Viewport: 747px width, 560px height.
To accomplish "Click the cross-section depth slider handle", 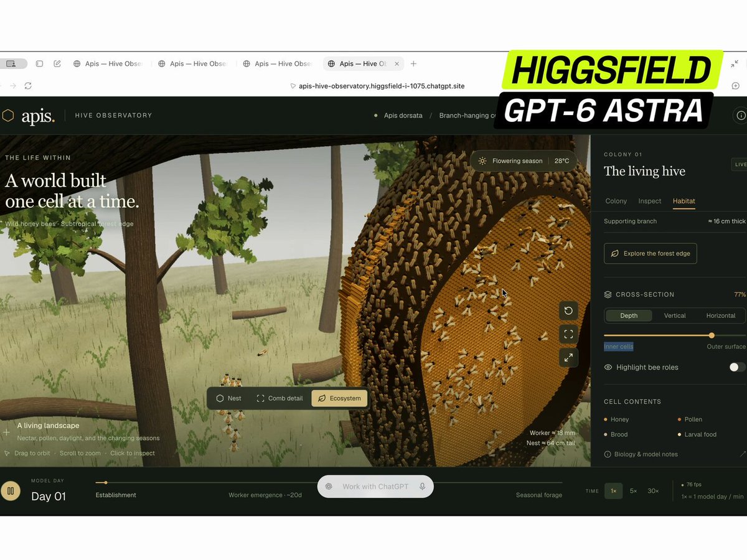I will pos(712,335).
